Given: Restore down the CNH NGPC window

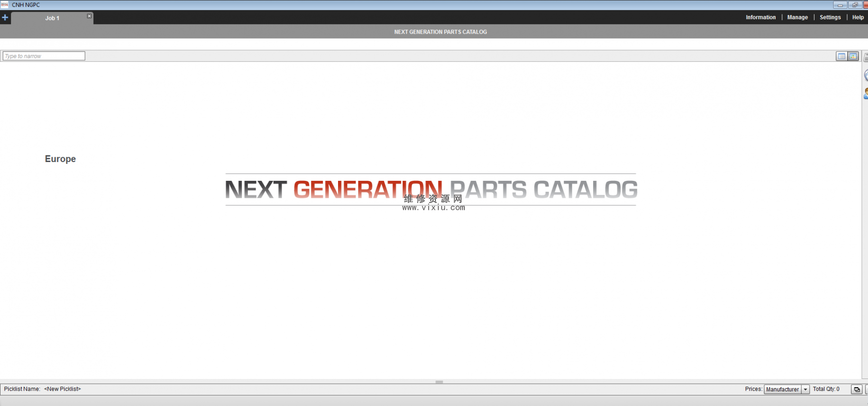Looking at the screenshot, I should (855, 5).
